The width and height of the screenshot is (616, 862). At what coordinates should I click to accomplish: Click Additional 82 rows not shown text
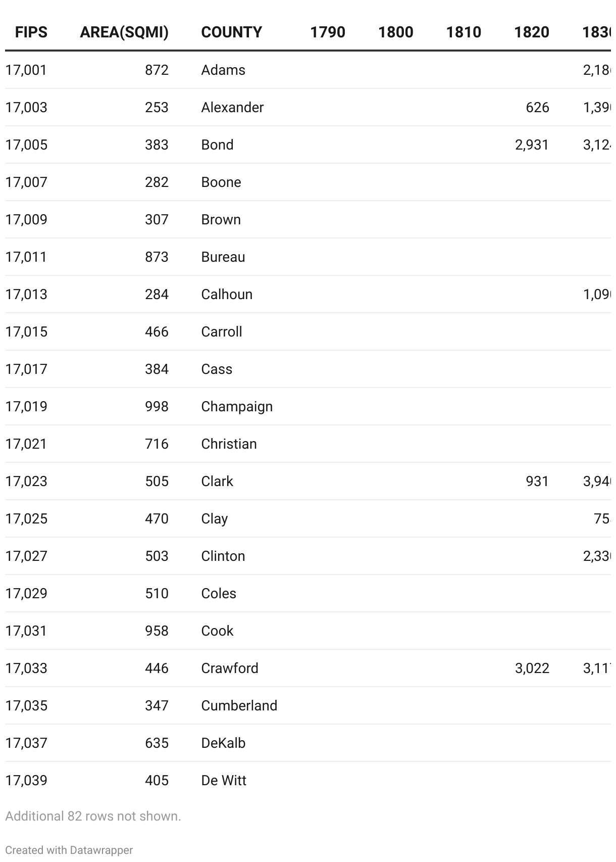point(93,816)
